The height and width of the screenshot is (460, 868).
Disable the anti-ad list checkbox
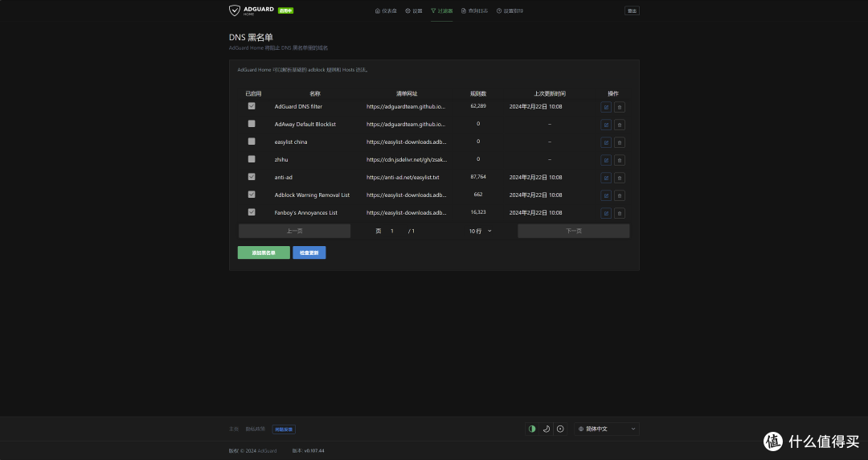pyautogui.click(x=252, y=177)
